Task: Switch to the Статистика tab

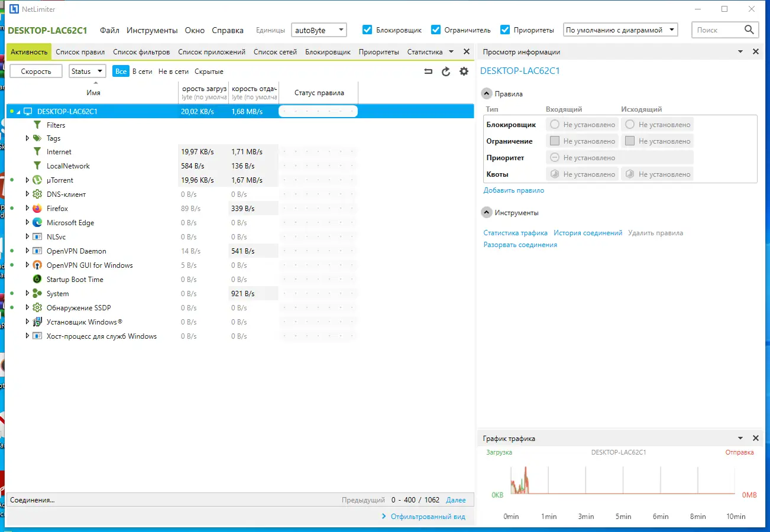Action: pyautogui.click(x=425, y=51)
